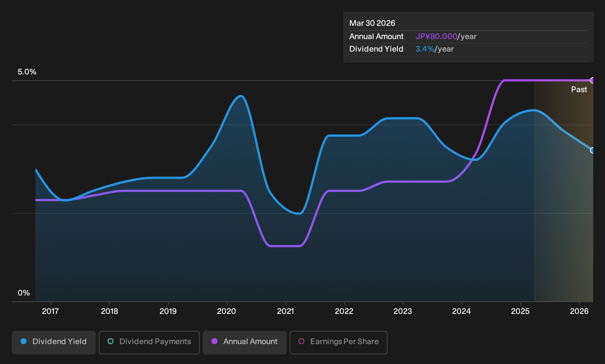Toggle the Dividend Yield series
This screenshot has height=364, width=605.
54,343
